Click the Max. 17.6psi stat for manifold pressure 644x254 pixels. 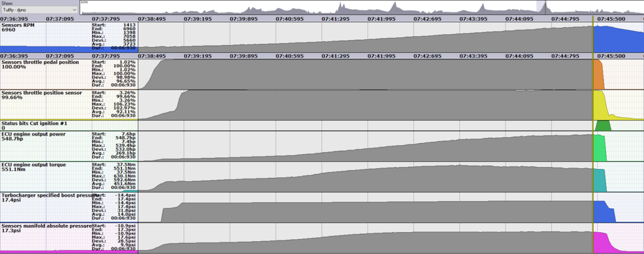tap(114, 237)
